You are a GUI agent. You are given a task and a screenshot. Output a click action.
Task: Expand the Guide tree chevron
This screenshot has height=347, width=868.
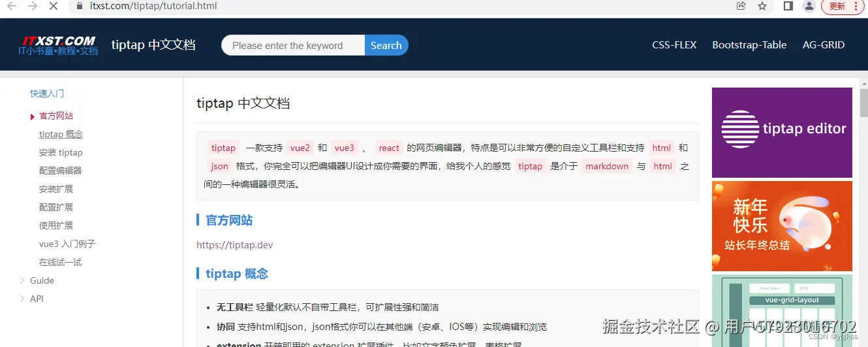pyautogui.click(x=23, y=280)
